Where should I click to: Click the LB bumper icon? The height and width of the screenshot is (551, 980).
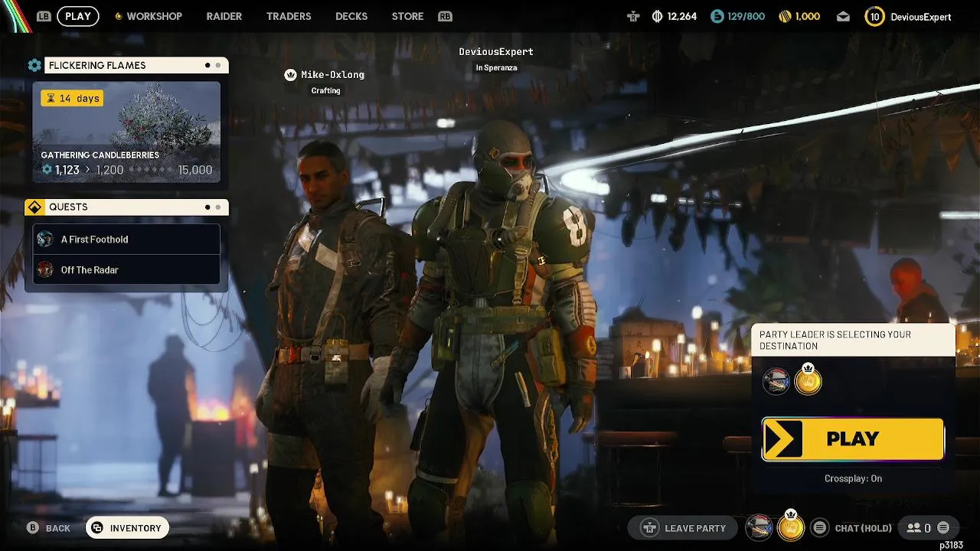[x=44, y=16]
